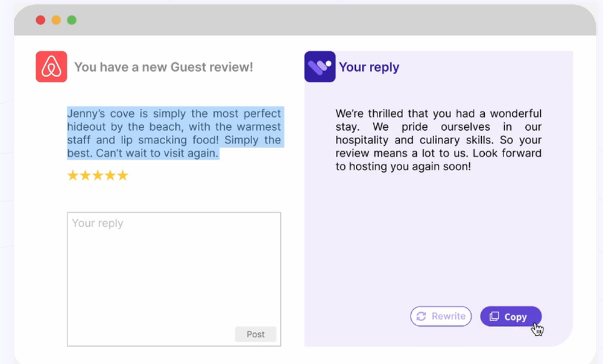The height and width of the screenshot is (364, 603).
Task: Select the second yellow rating star
Action: coord(85,175)
